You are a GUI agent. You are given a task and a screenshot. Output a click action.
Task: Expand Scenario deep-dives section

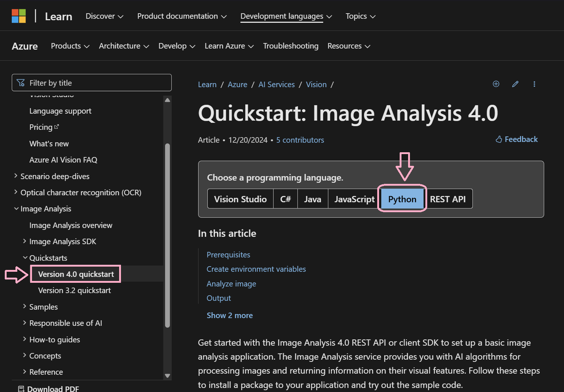point(16,176)
